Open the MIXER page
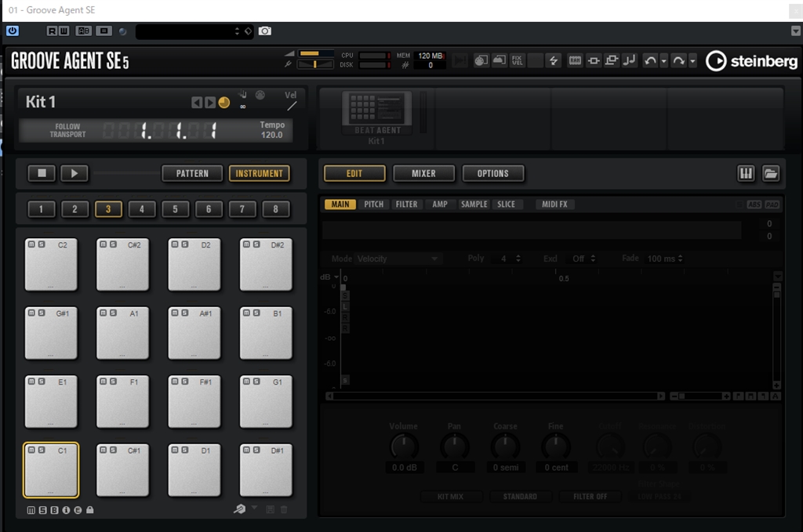Viewport: 803px width, 532px height. click(423, 173)
